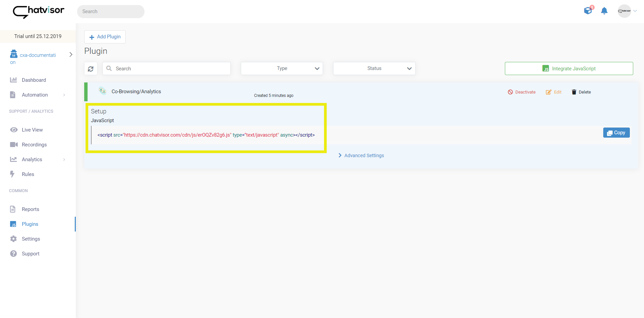Edit the Co-Browsing/Analytics plugin

coord(553,92)
